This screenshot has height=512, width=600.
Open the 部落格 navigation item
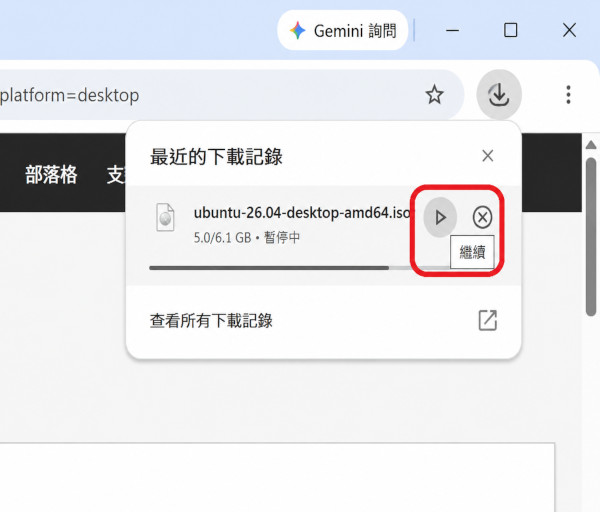point(51,175)
